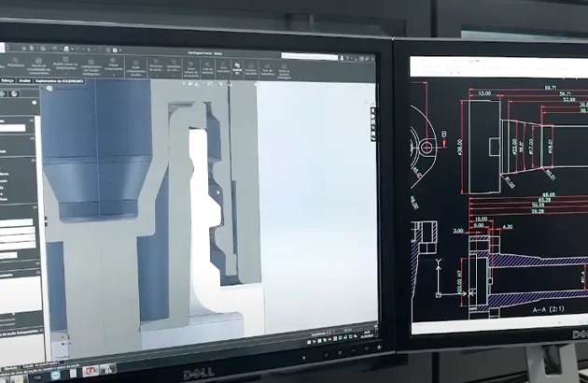Click the Posicionar assembly tool
Viewport: 588px width, 383px height.
pos(15,63)
